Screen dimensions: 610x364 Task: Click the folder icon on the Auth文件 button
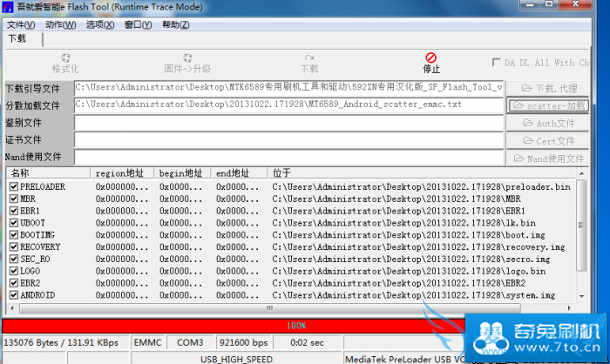click(x=528, y=123)
